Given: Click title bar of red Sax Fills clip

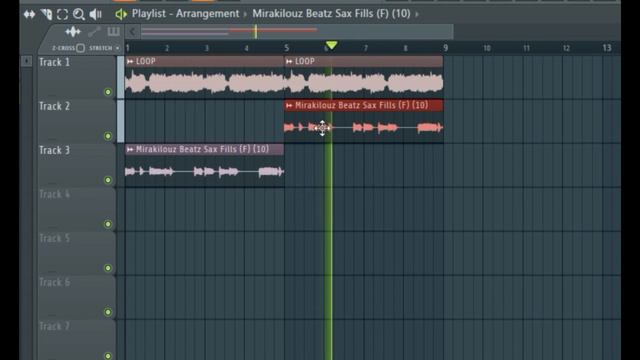Looking at the screenshot, I should (x=364, y=105).
